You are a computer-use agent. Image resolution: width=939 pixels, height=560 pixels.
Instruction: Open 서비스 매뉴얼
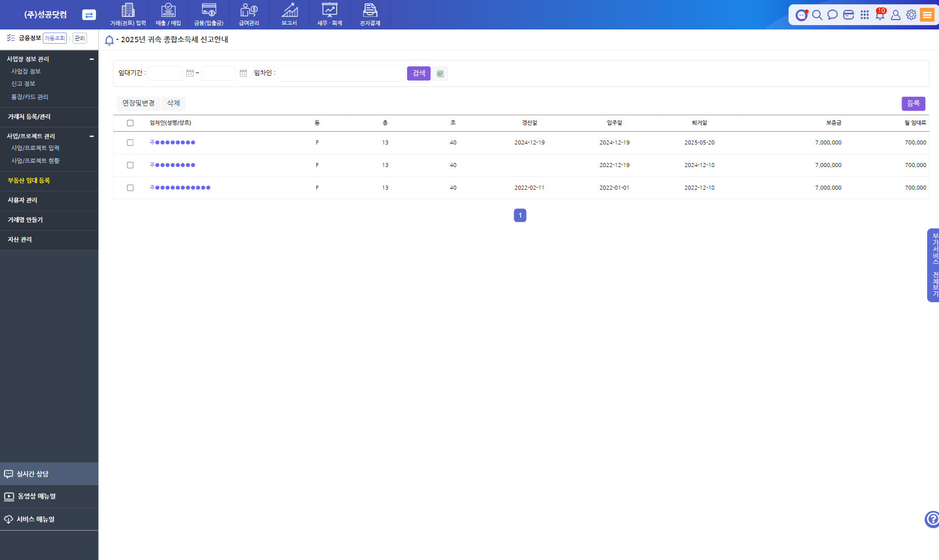point(49,519)
